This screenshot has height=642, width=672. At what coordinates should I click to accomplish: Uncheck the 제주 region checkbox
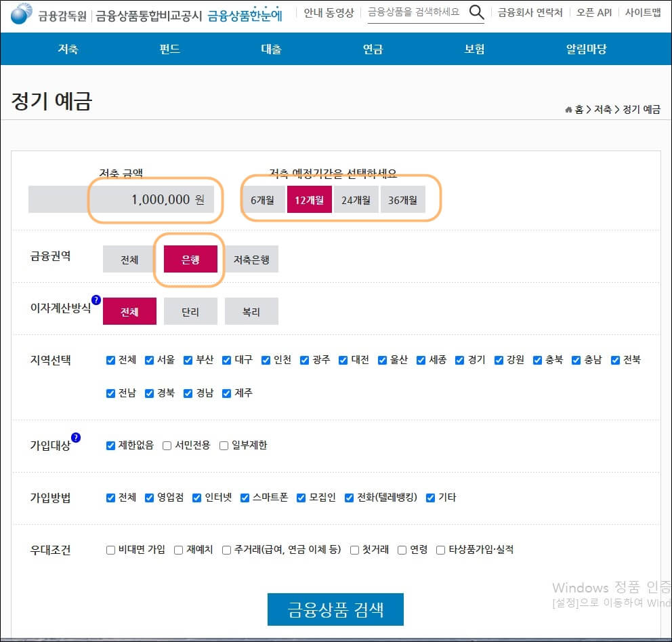coord(226,392)
